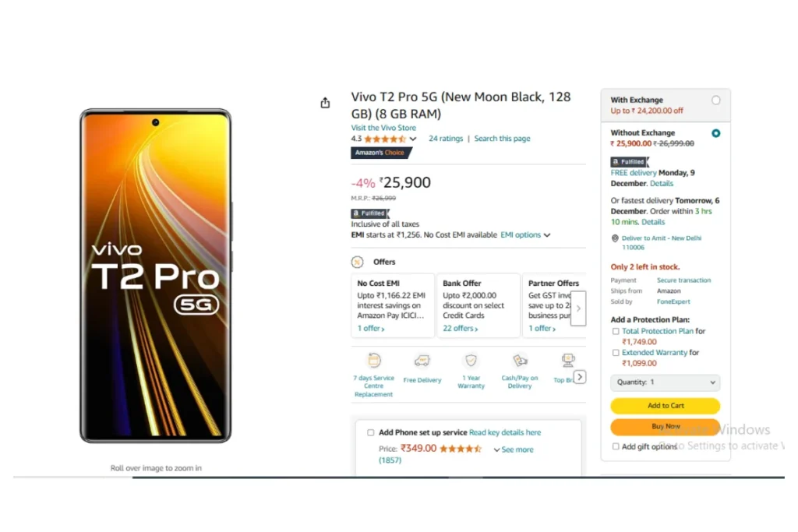Click the location pin delivery icon
This screenshot has height=532, width=798.
[x=615, y=238]
